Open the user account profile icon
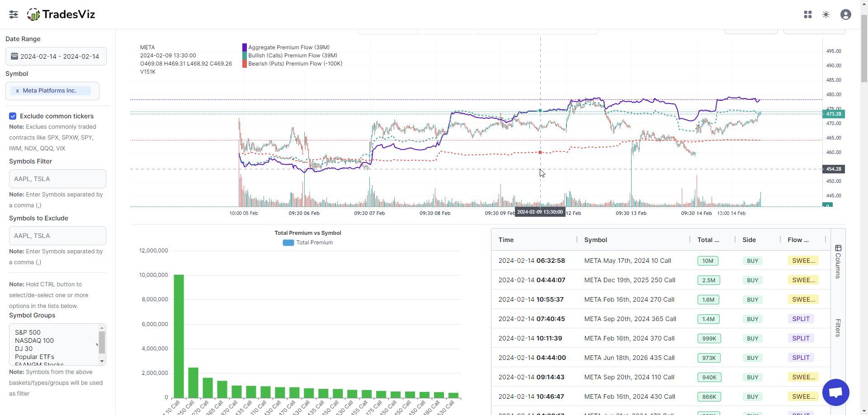The width and height of the screenshot is (868, 415). pos(846,14)
